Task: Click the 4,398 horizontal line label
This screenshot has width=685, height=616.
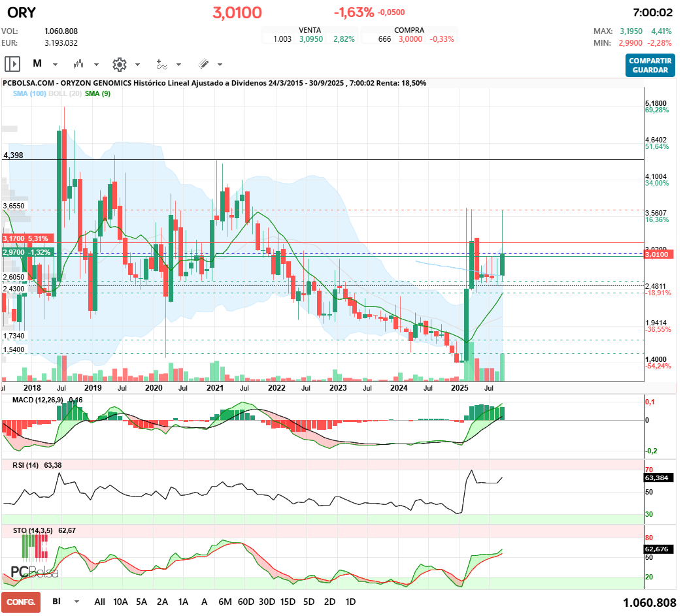Action: [14, 155]
